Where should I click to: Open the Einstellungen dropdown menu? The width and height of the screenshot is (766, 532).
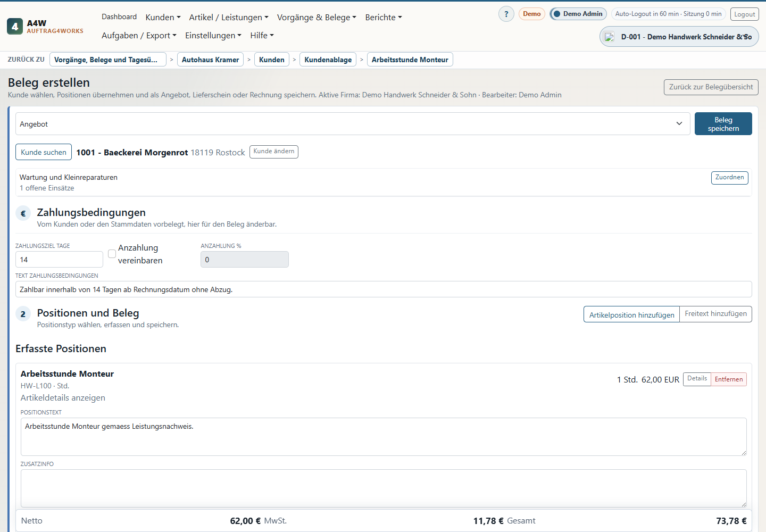point(213,36)
